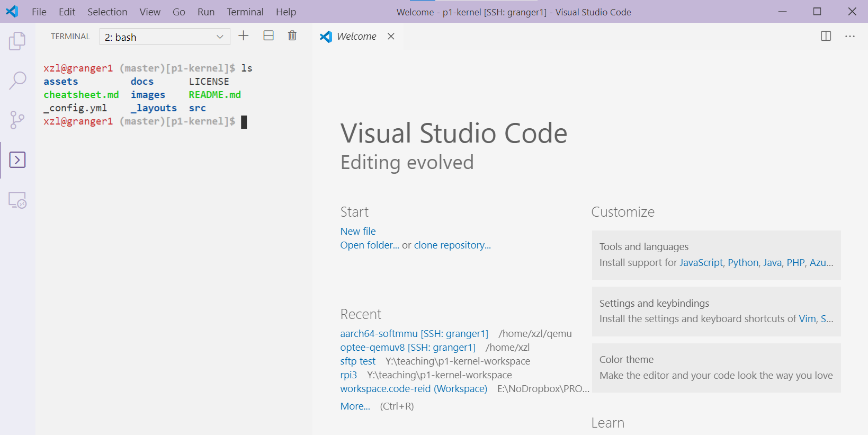Click the Azure language support link
Viewport: 868px width, 435px height.
point(821,262)
